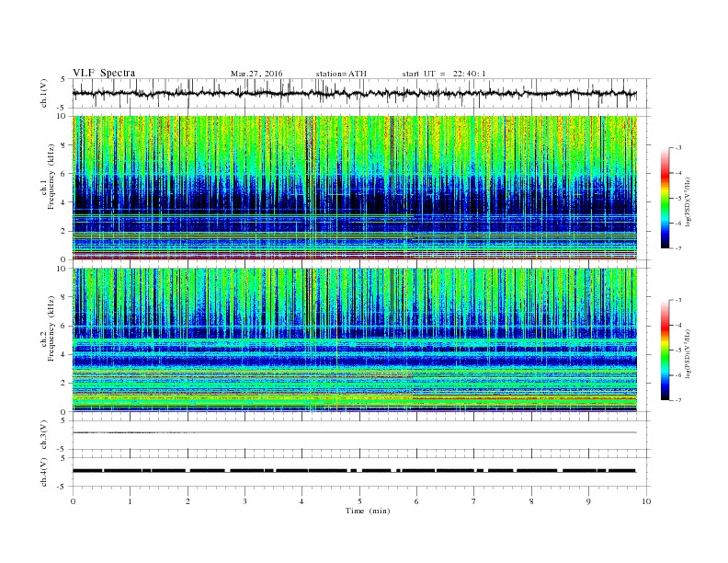Click the ch.4 black voltage trace

click(354, 471)
